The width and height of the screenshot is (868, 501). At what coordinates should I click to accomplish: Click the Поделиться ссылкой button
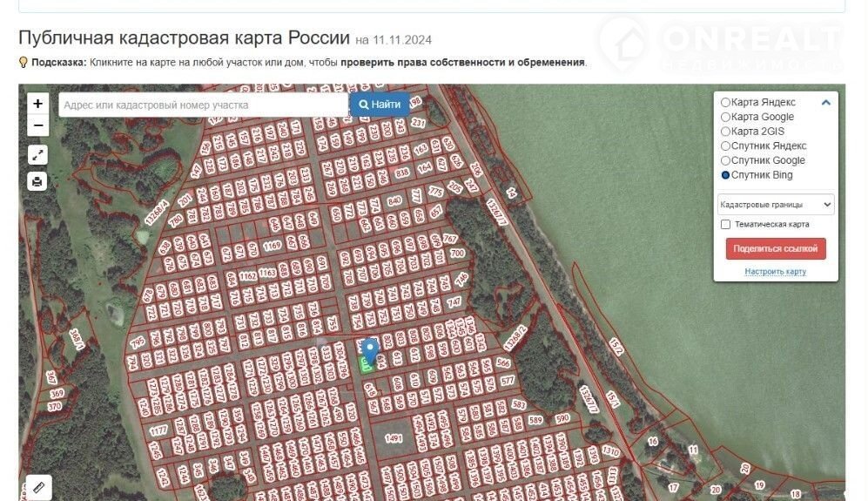click(x=775, y=248)
